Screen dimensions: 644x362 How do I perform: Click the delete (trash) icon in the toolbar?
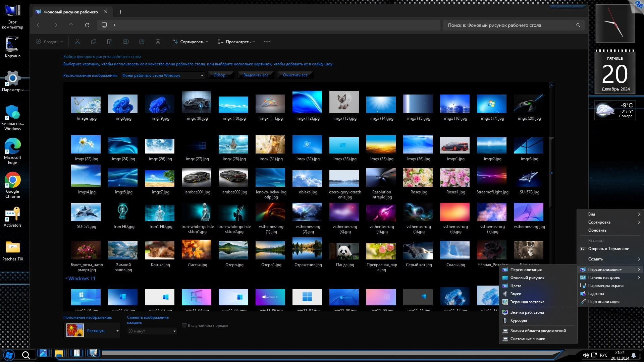pos(158,42)
